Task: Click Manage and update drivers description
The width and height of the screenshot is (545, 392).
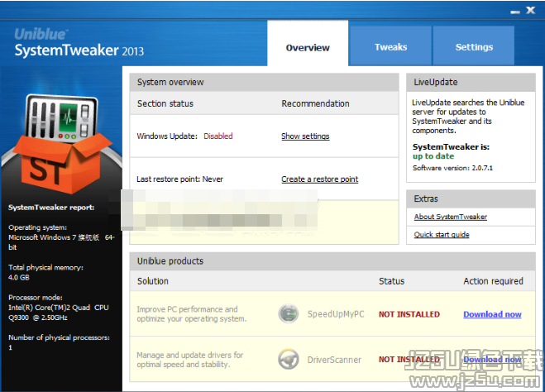Action: (189, 360)
